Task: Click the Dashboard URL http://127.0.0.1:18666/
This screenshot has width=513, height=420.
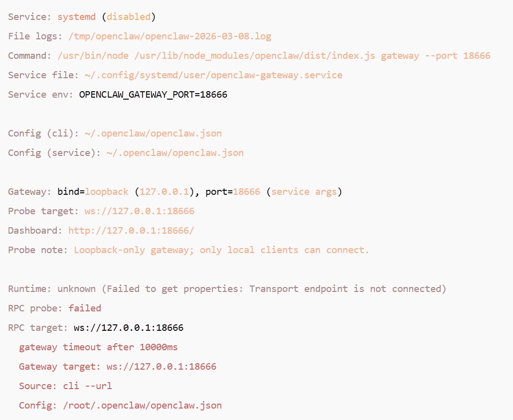Action: (x=131, y=231)
